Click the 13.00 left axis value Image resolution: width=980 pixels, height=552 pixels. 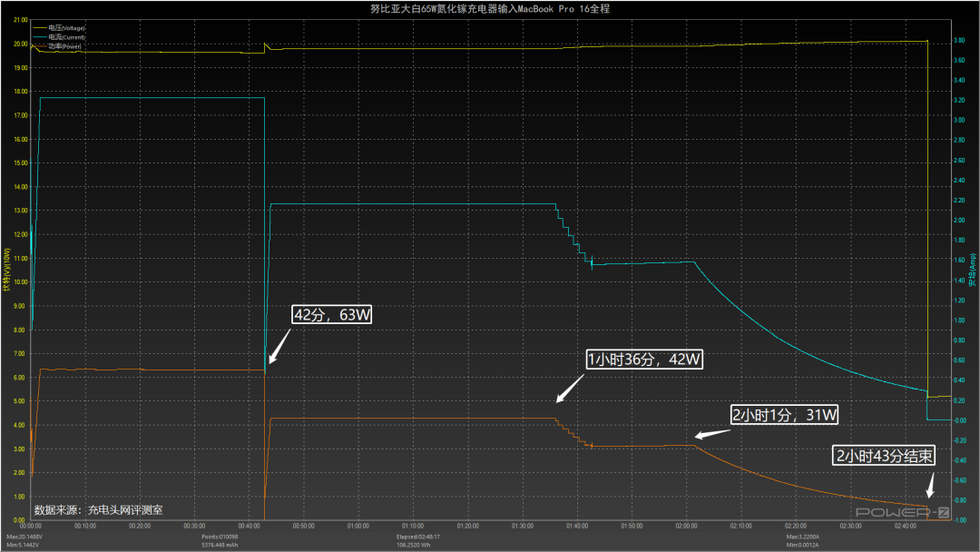pyautogui.click(x=20, y=211)
